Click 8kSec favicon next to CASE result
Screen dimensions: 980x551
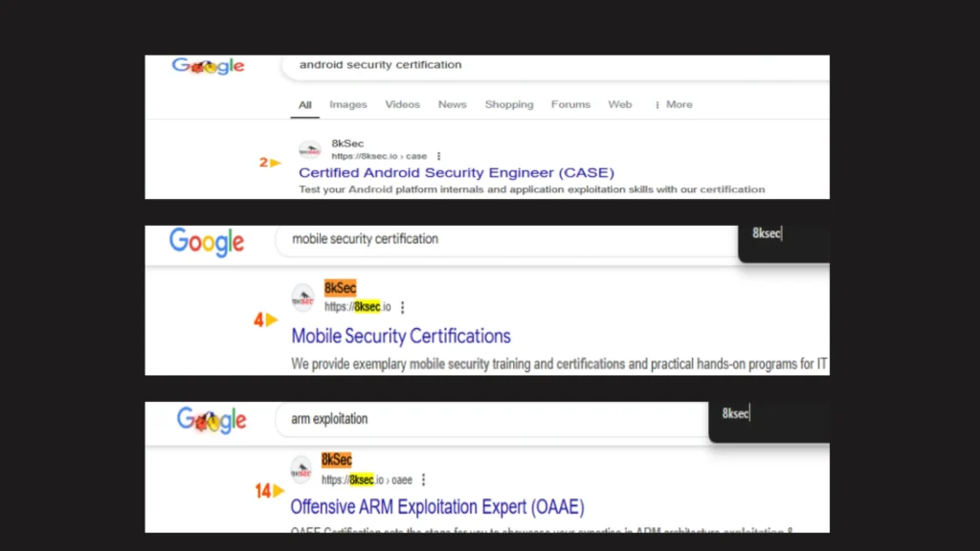[x=309, y=150]
